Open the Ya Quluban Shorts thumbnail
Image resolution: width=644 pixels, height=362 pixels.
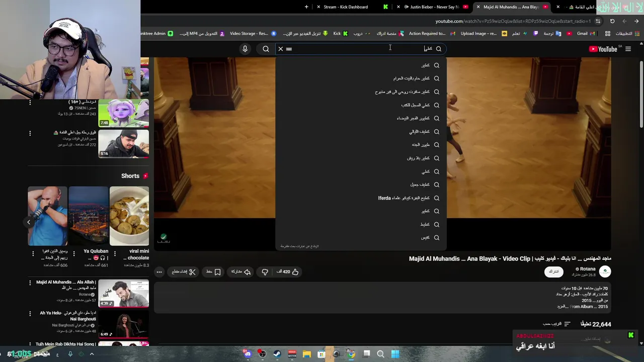[x=89, y=216]
